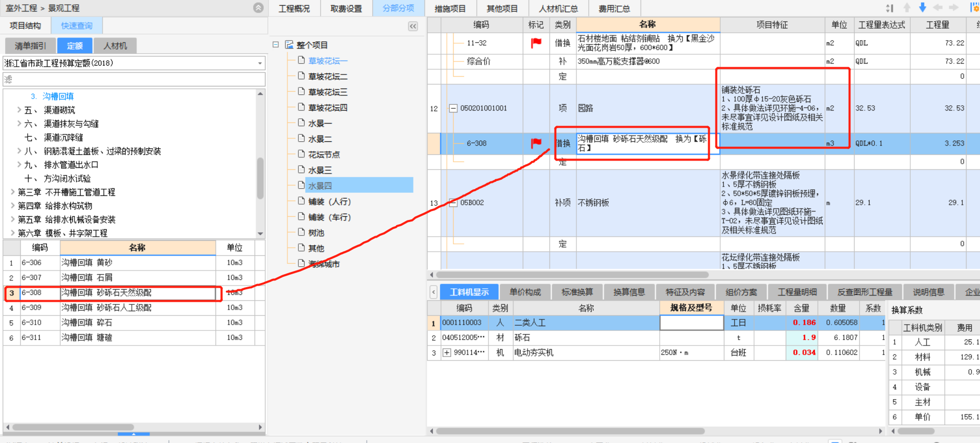980x443 pixels.
Task: Expand 第三章 不开槽施工管道工程
Action: (x=13, y=192)
